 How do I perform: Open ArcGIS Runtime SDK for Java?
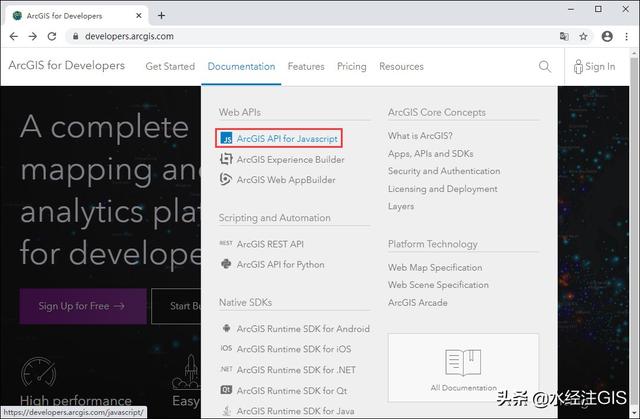coord(296,411)
